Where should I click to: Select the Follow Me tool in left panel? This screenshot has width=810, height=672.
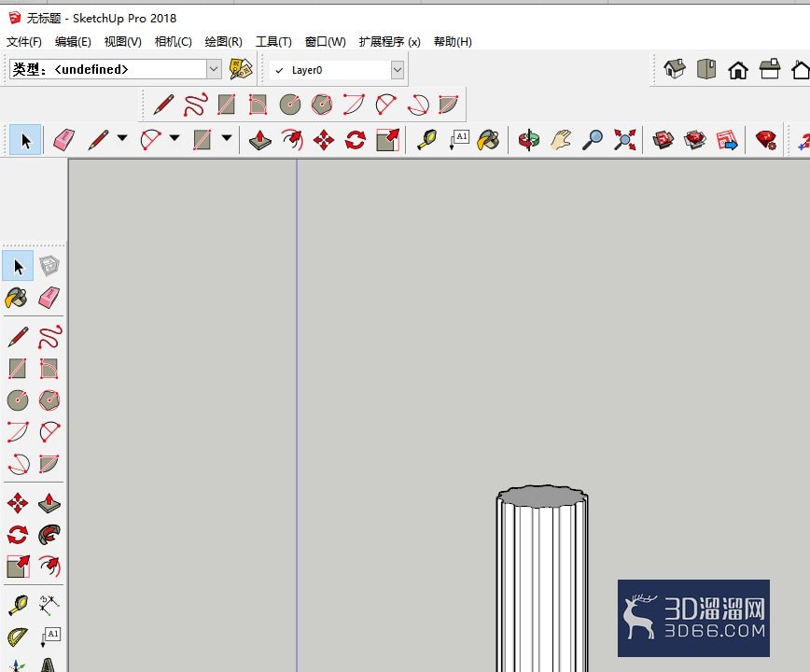click(x=49, y=535)
